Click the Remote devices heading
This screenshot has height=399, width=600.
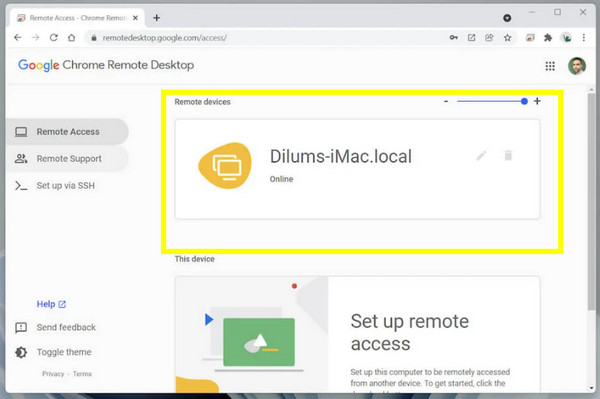click(x=202, y=102)
